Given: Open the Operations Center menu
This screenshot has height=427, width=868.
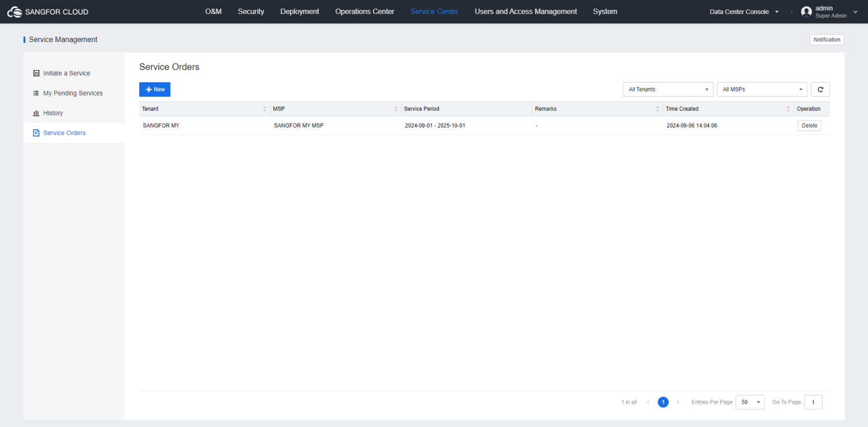Looking at the screenshot, I should 365,12.
